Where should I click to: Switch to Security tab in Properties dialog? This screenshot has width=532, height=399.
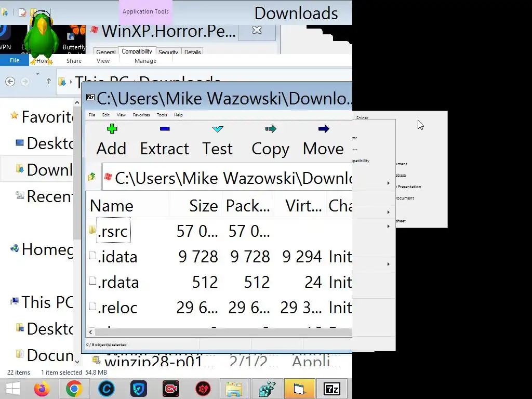tap(168, 51)
